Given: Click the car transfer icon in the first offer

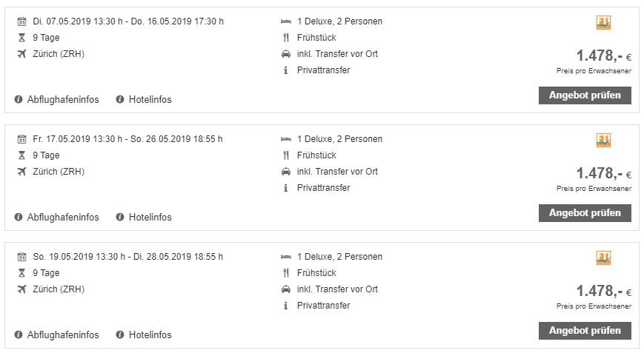Looking at the screenshot, I should [286, 54].
